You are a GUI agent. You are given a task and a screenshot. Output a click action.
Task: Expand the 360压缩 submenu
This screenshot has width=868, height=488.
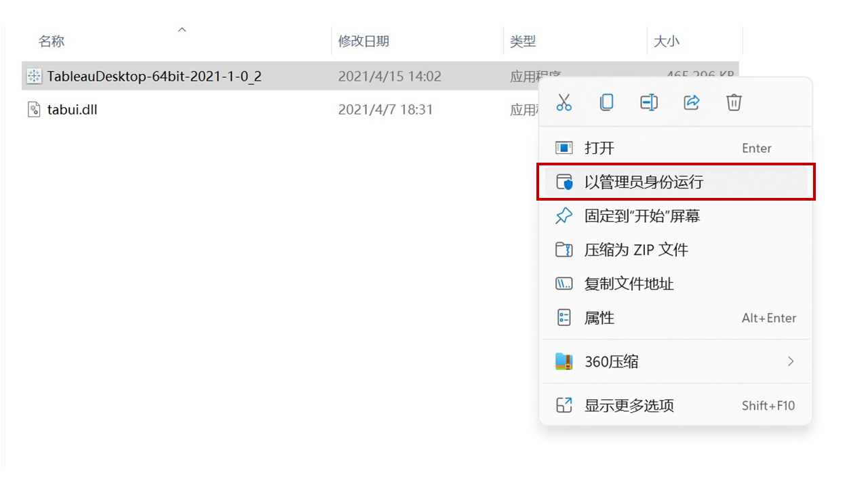pos(675,361)
